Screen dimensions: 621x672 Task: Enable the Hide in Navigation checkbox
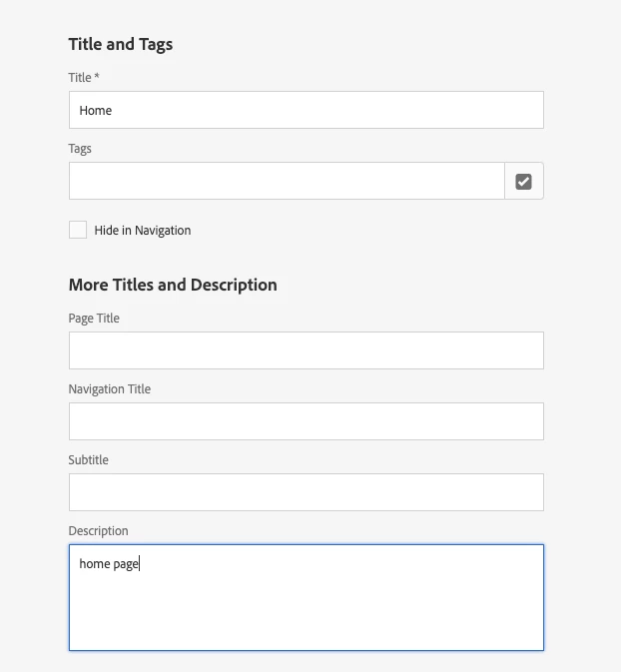pos(78,230)
